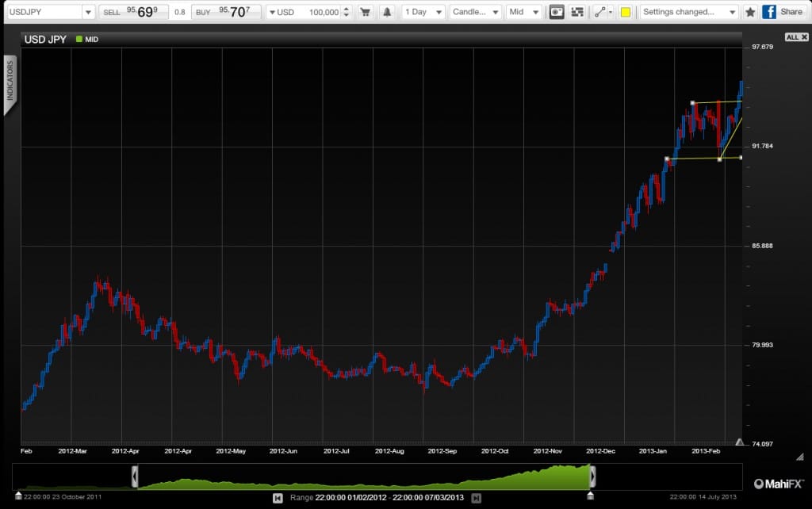Mark the settings as favorite with the star
The image size is (812, 509).
(x=750, y=12)
